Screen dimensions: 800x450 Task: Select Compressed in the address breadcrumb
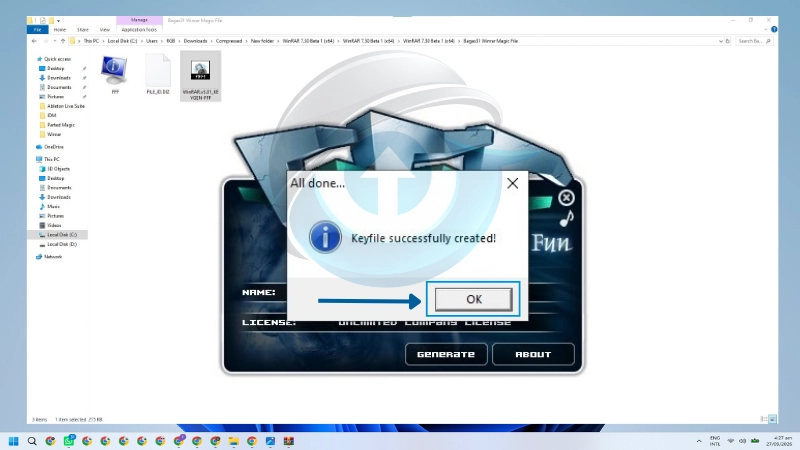tap(229, 41)
